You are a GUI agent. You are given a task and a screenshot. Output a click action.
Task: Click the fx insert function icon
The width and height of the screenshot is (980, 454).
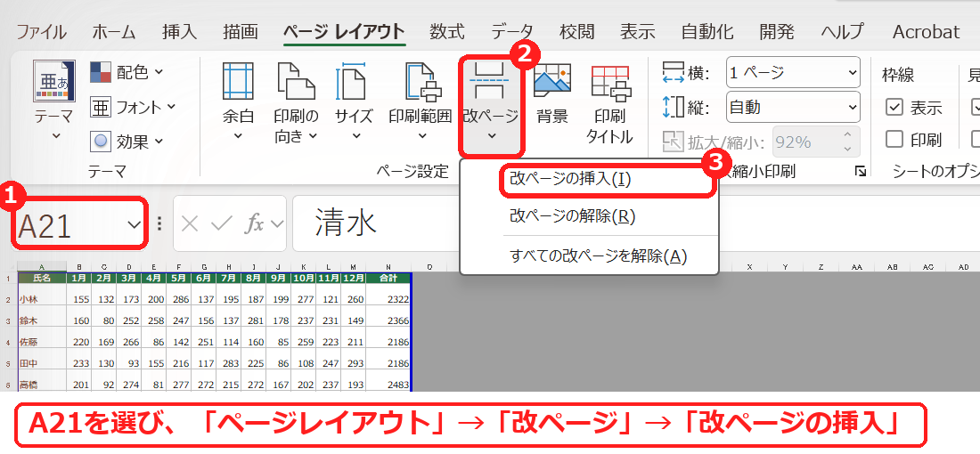tap(254, 223)
